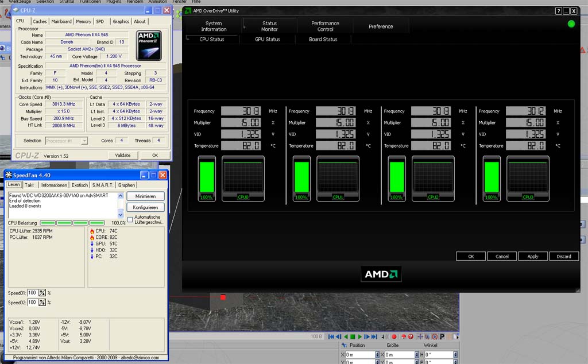Viewport: 588px width, 364px height.
Task: Click the AMD Phenom II logo in CPU-Z
Action: point(149,46)
